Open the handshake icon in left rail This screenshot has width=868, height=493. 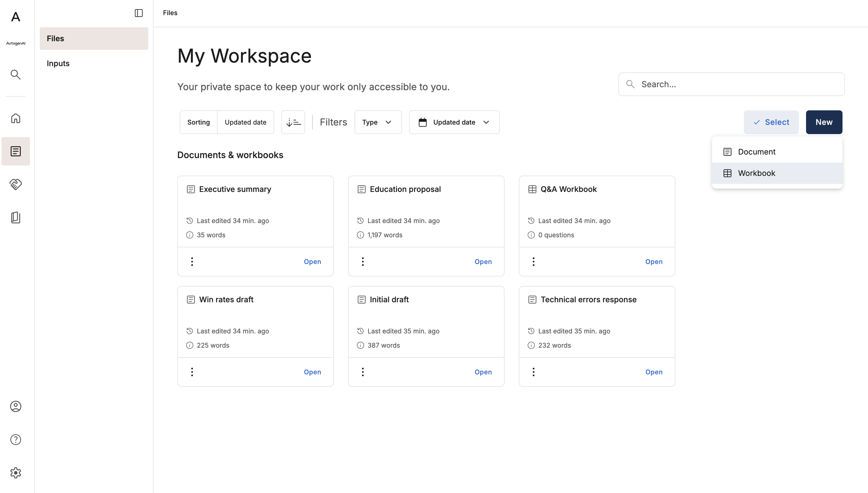pyautogui.click(x=16, y=184)
